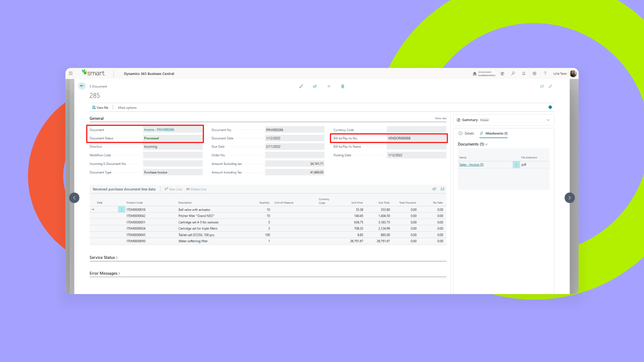This screenshot has height=362, width=644.
Task: Click the Bill-to/Pay-to No. field VENDOR000008
Action: [x=416, y=138]
